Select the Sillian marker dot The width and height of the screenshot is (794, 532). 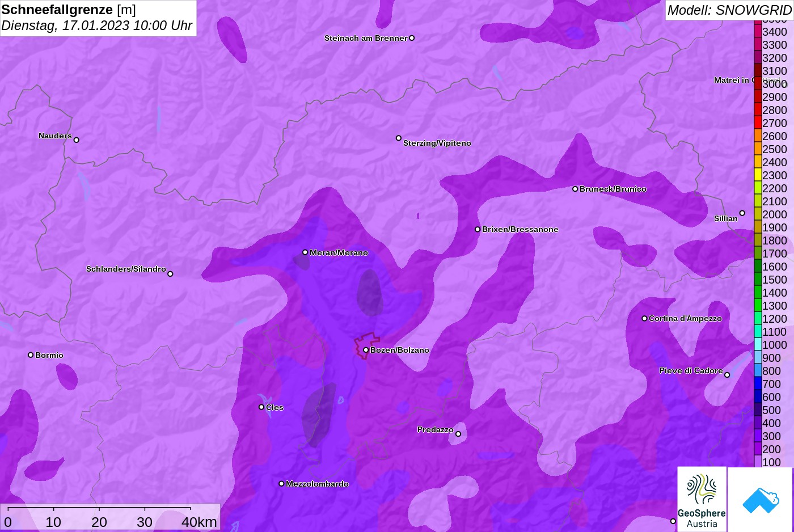coord(742,213)
